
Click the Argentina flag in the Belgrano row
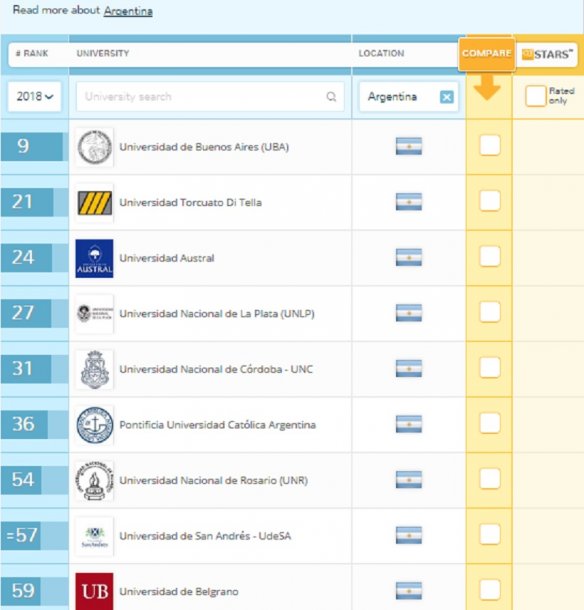(x=409, y=591)
